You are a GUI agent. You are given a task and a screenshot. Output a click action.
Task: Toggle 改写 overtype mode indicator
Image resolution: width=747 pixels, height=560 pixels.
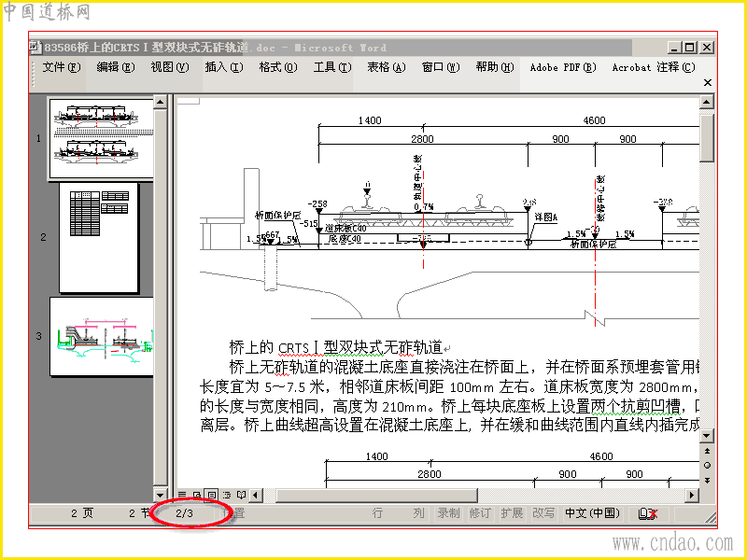point(543,512)
